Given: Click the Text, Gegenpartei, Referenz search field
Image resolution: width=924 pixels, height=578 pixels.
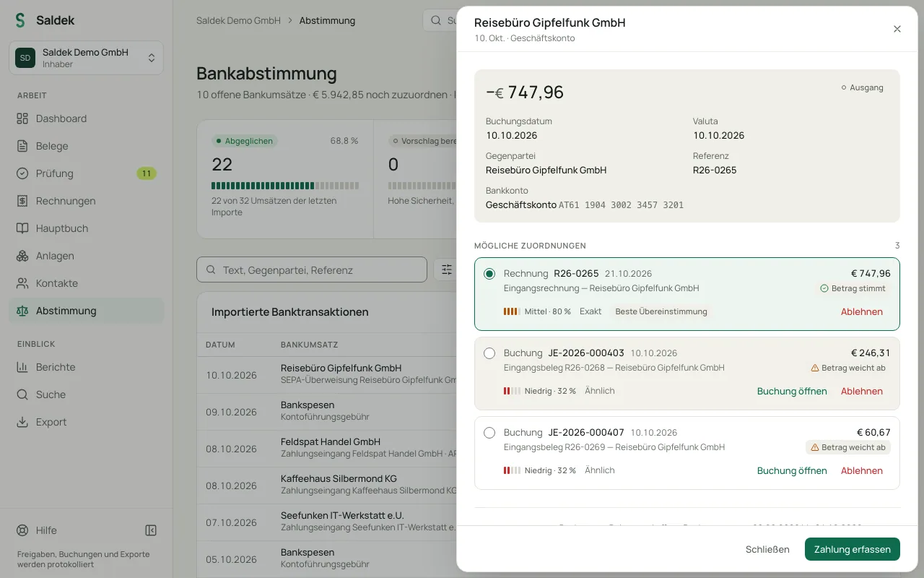Looking at the screenshot, I should coord(312,269).
